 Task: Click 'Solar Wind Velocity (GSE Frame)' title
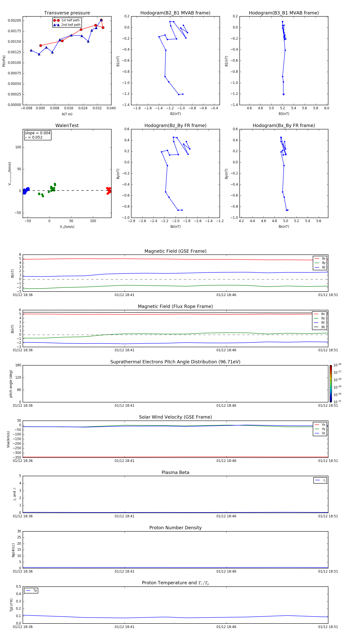(175, 417)
